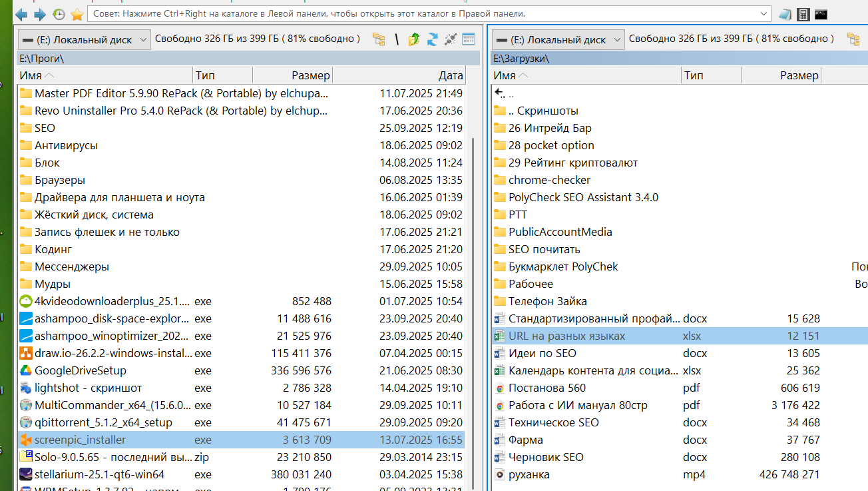868x491 pixels.
Task: Show folder tree in the left panel
Action: [x=379, y=39]
